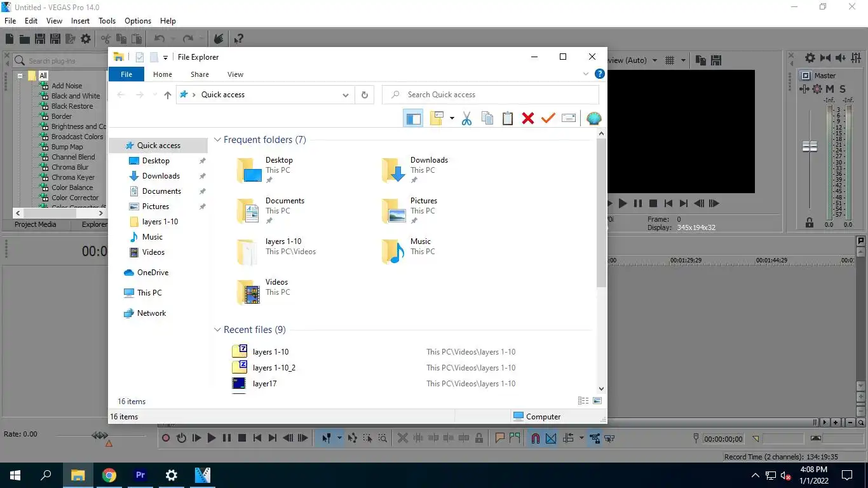Image resolution: width=868 pixels, height=488 pixels.
Task: Open the VEGAS Options menu
Action: point(138,21)
